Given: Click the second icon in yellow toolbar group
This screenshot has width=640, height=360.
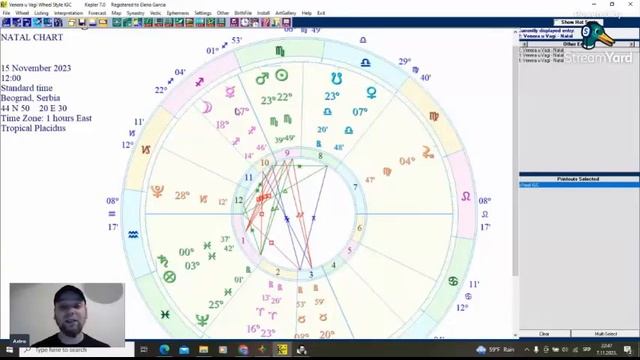Looking at the screenshot, I should (x=82, y=22).
